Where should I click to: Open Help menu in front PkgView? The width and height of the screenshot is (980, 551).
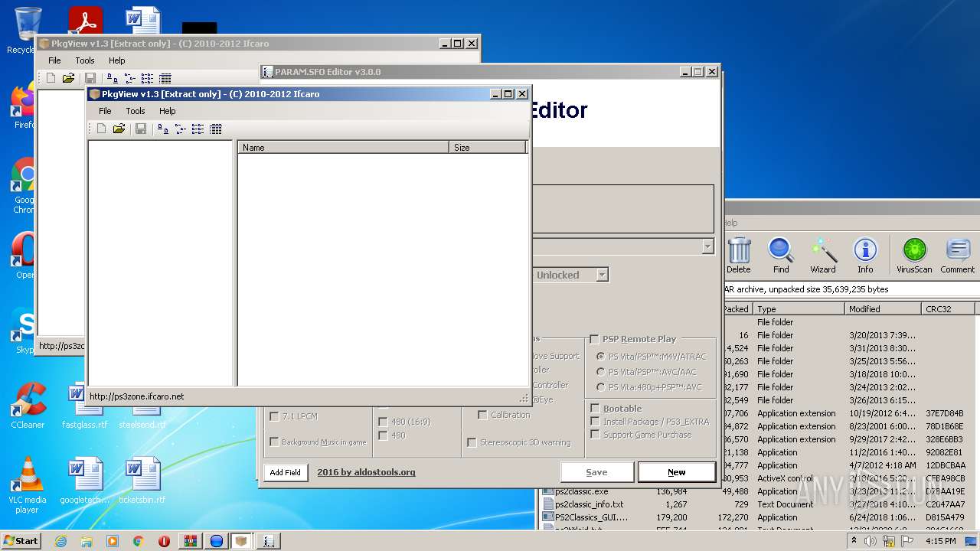coord(167,111)
